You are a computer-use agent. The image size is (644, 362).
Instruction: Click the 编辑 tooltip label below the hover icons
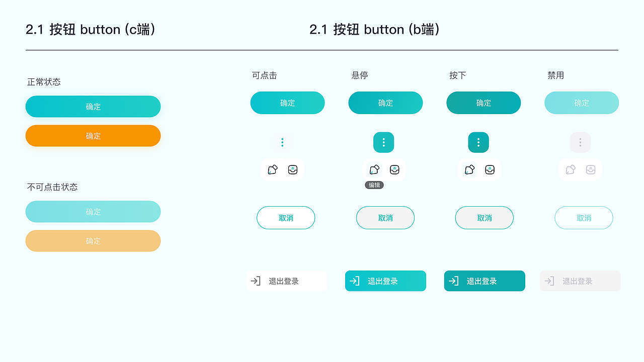[374, 185]
